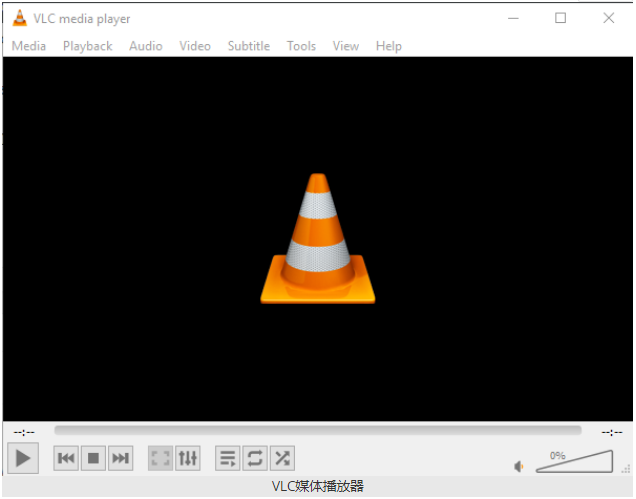
Task: Toggle remaining time label on right
Action: (612, 432)
